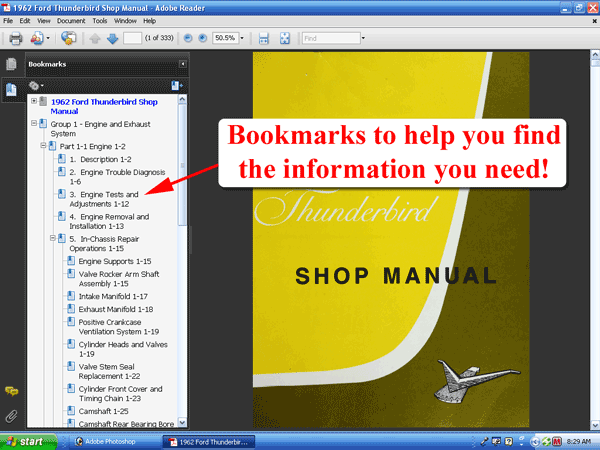Viewport: 600px width, 450px height.
Task: Click the document view scroll up arrow
Action: [595, 55]
